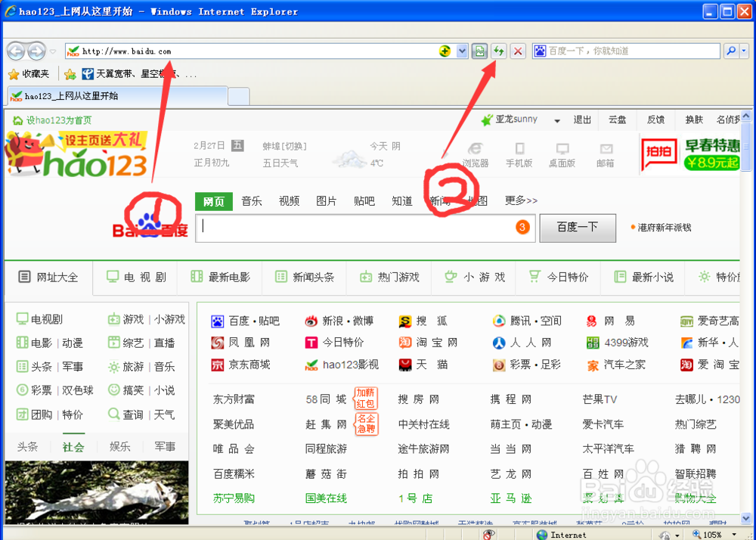
Task: Open 汽车之家 site link
Action: (x=616, y=365)
